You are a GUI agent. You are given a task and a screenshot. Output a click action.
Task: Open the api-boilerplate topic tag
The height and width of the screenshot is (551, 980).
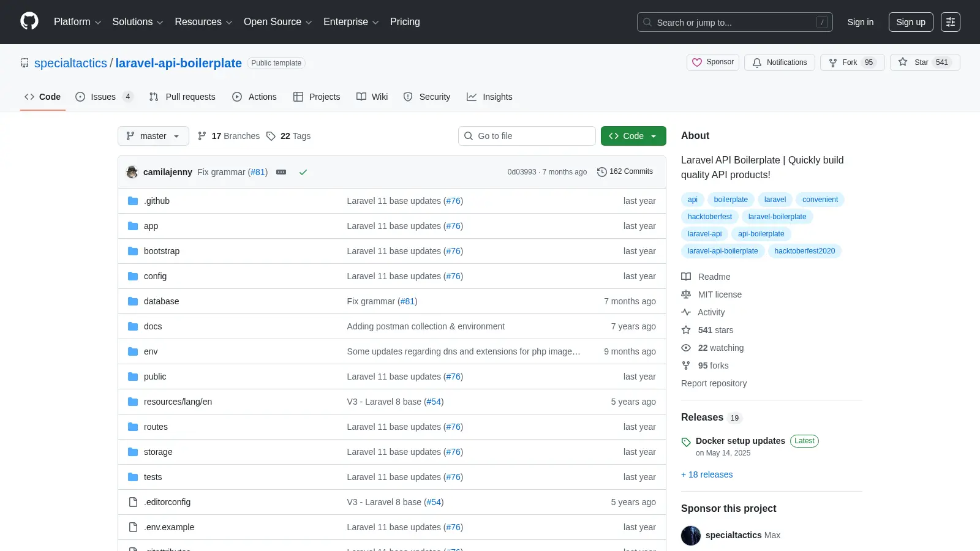[761, 234]
